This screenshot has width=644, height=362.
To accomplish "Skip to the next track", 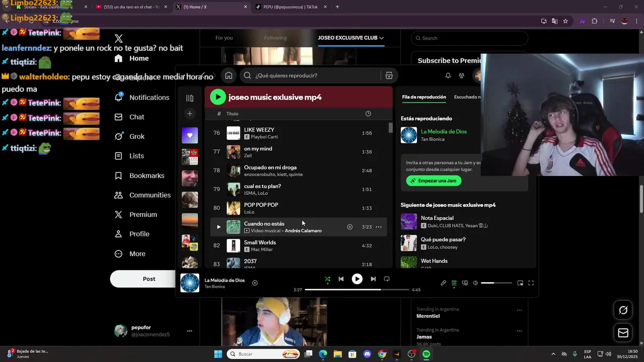I will [x=373, y=279].
